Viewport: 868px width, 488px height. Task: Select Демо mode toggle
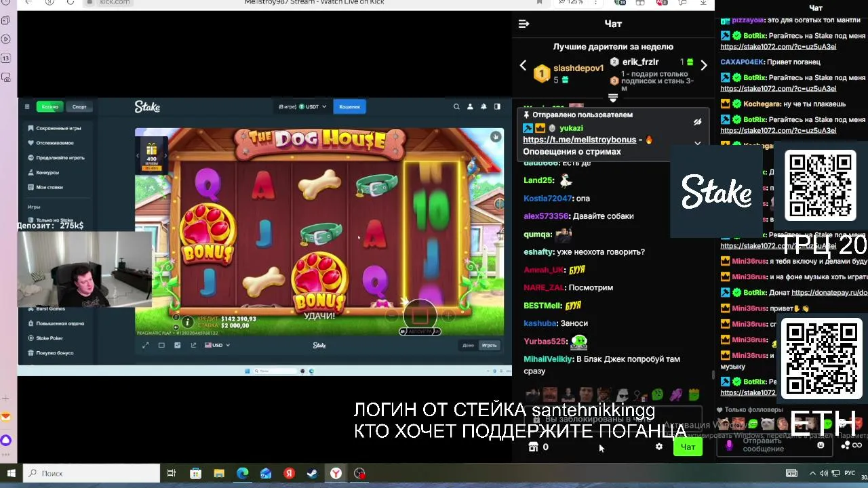click(x=469, y=345)
